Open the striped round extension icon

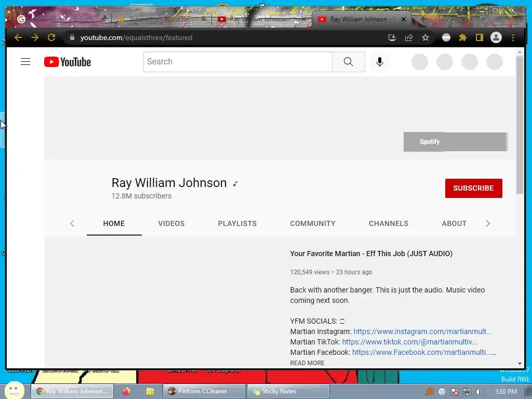click(446, 37)
